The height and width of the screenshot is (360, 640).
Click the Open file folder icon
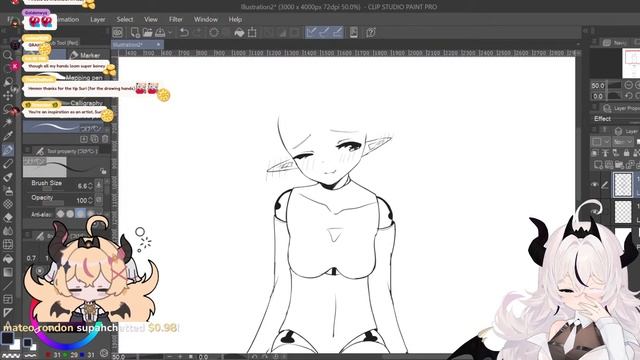[x=147, y=33]
